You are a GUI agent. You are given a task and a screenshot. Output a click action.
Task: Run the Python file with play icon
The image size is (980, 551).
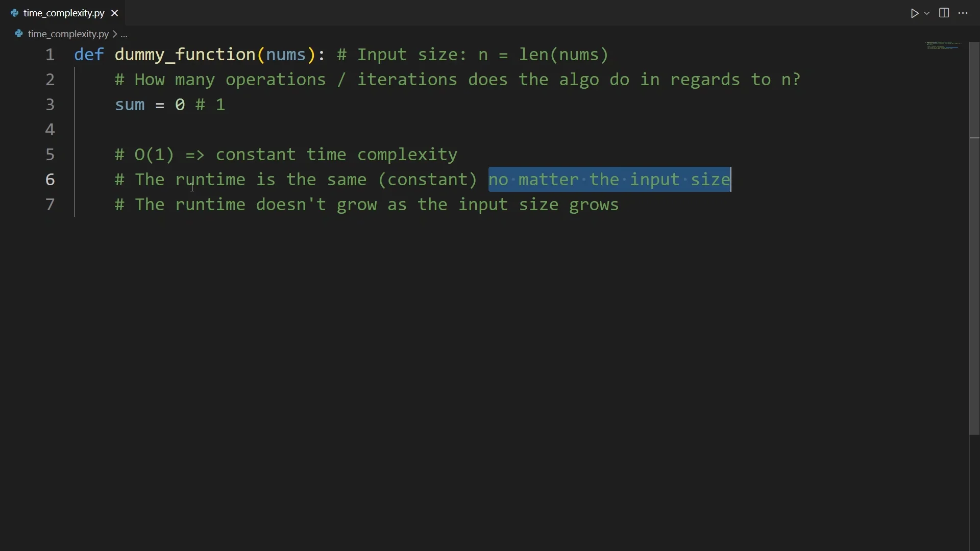tap(914, 13)
